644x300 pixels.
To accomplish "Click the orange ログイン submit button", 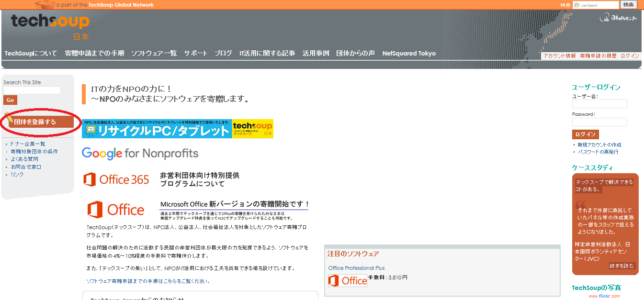I will (x=585, y=134).
